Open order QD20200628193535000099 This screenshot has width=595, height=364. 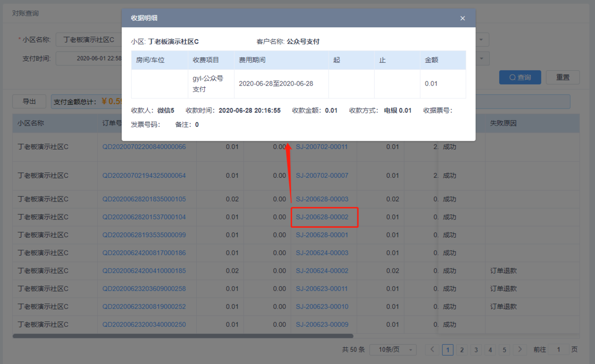tap(144, 235)
